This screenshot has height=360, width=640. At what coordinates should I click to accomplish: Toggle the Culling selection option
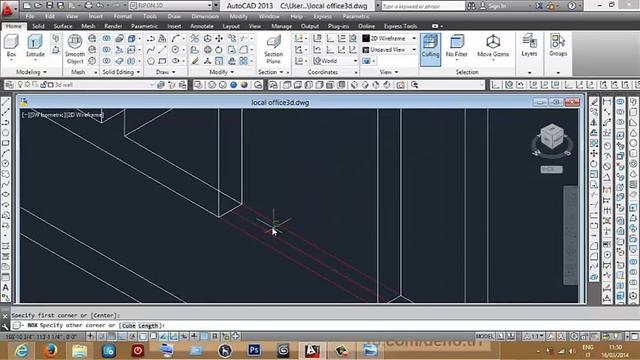tap(430, 49)
